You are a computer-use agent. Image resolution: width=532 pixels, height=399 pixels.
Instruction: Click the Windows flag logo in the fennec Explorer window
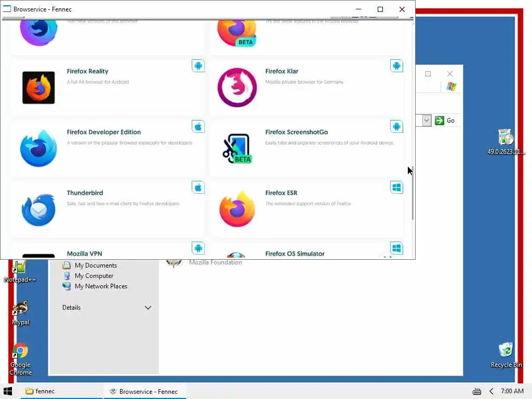click(x=451, y=87)
